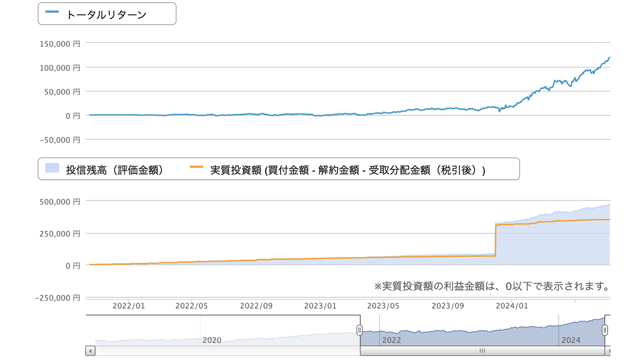Click the 2024 label in navigator

(571, 340)
